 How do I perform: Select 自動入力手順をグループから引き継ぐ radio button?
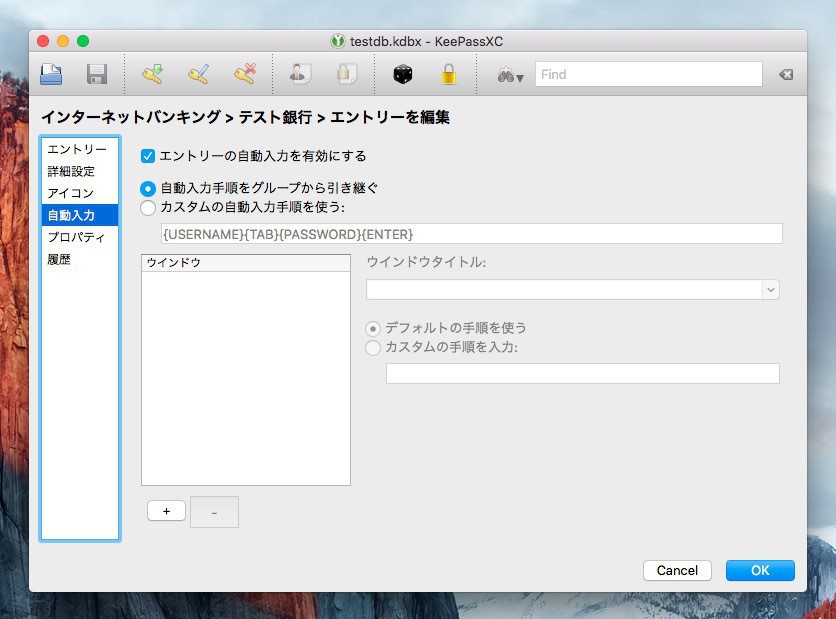point(148,188)
